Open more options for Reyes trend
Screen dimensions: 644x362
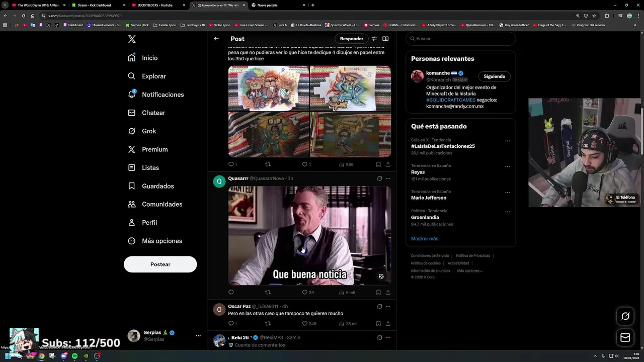pos(508,166)
